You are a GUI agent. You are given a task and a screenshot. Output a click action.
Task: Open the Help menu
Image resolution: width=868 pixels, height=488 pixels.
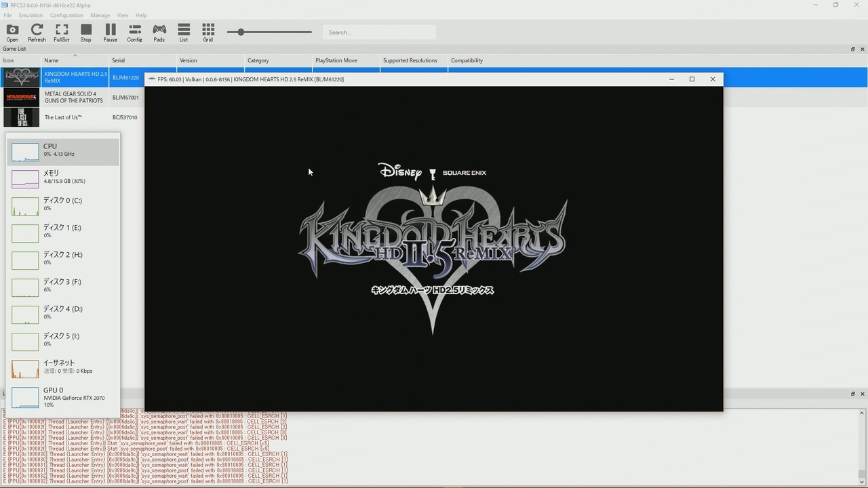click(x=141, y=15)
